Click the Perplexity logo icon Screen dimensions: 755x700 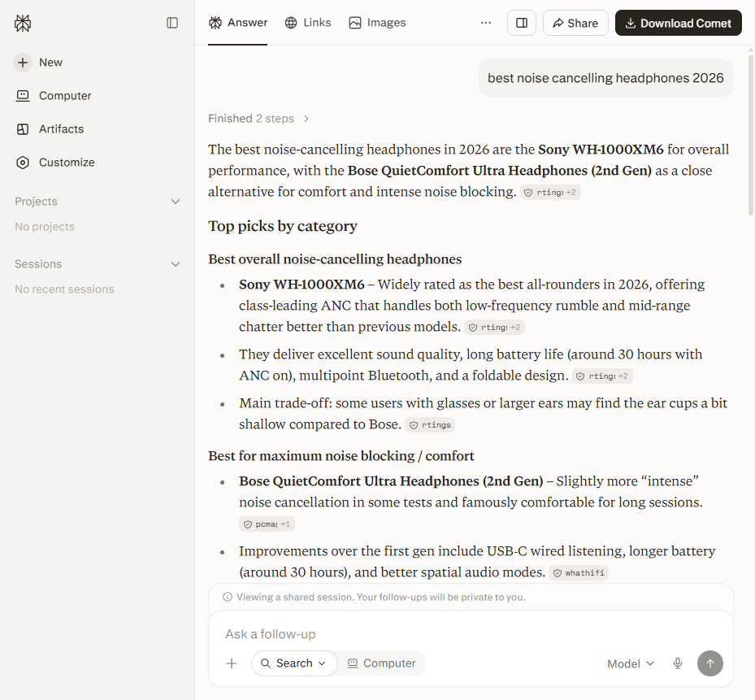click(23, 23)
